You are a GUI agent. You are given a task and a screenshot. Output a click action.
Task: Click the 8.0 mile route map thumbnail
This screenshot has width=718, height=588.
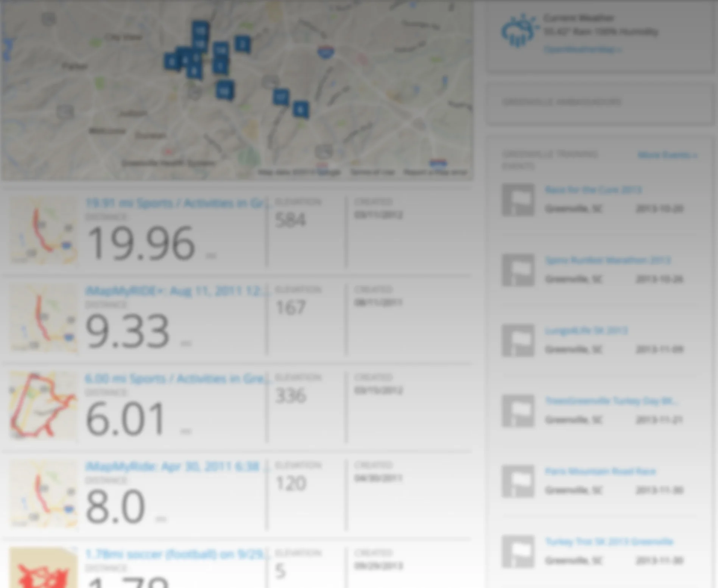[43, 493]
